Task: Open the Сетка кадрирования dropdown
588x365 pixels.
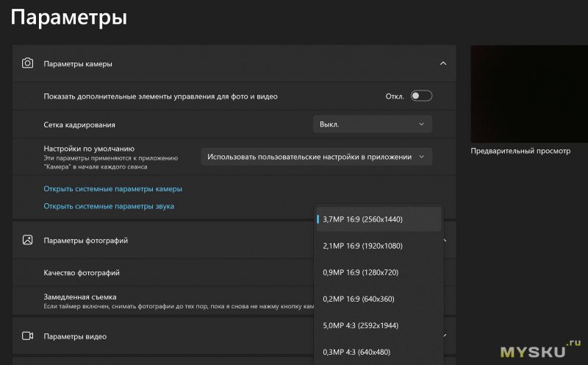Action: click(x=372, y=124)
